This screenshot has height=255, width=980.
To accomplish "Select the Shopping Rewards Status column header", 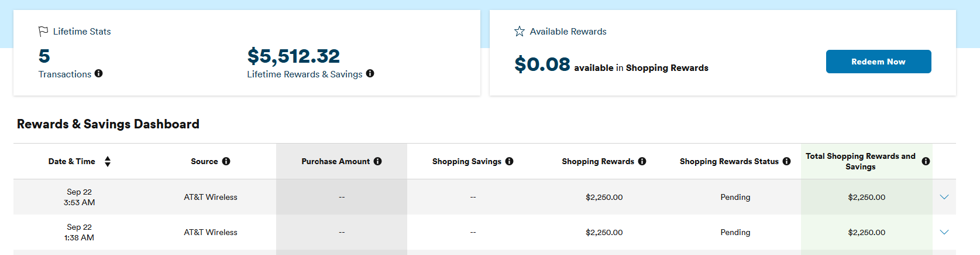I will (729, 161).
